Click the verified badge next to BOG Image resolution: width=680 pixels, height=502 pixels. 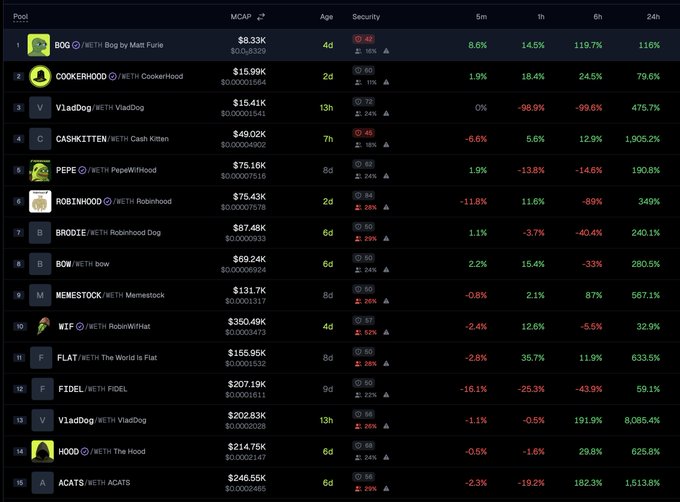tap(76, 45)
